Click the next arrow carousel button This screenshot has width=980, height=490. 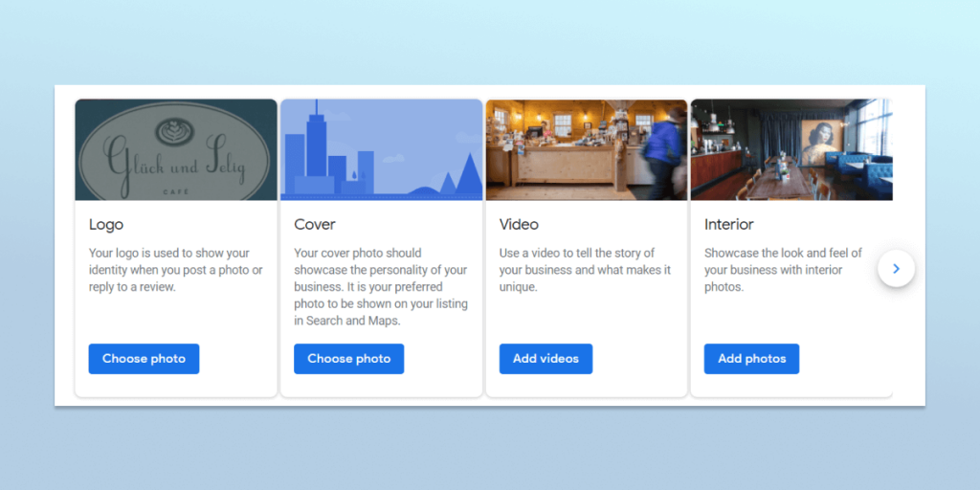(x=896, y=269)
